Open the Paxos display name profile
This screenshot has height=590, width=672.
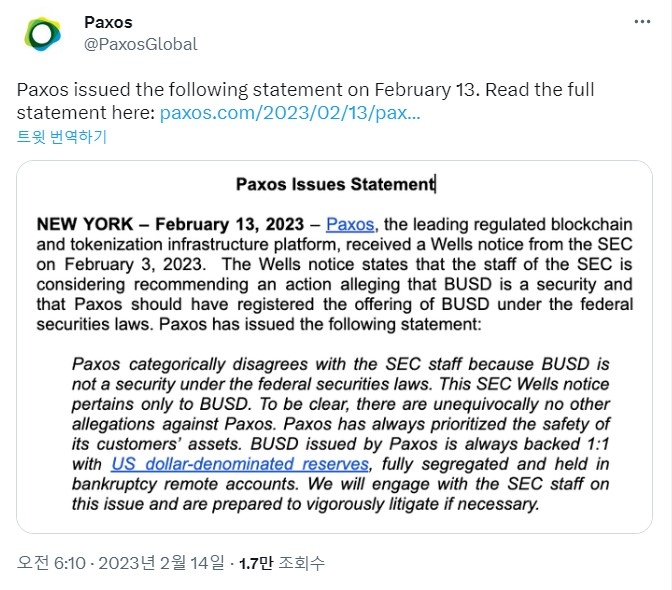coord(108,22)
